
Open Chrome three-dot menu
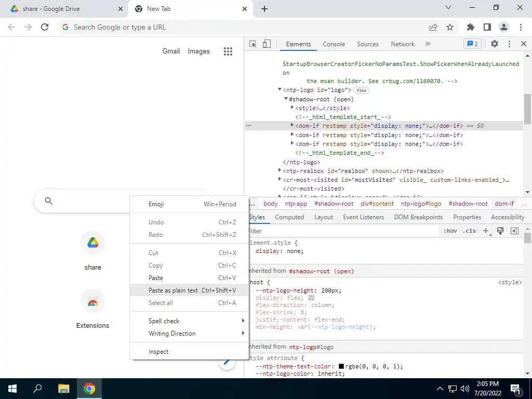click(x=521, y=27)
